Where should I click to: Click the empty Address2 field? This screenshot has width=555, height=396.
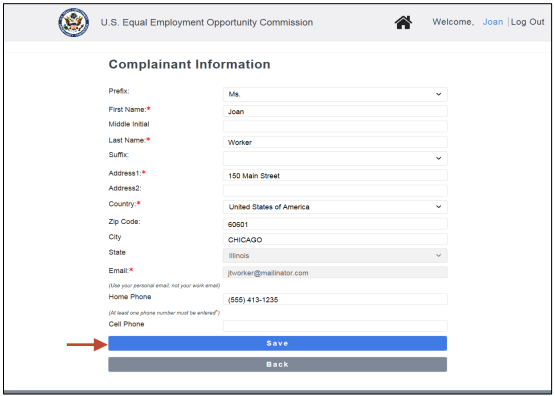tap(335, 190)
